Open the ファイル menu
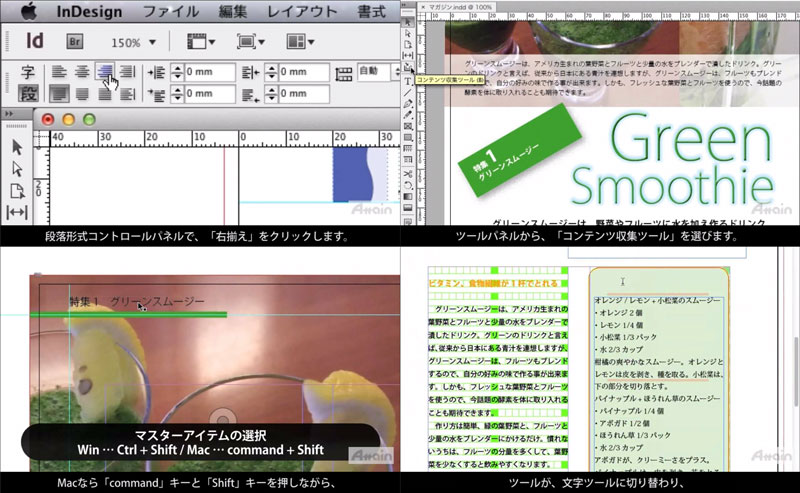 point(171,12)
